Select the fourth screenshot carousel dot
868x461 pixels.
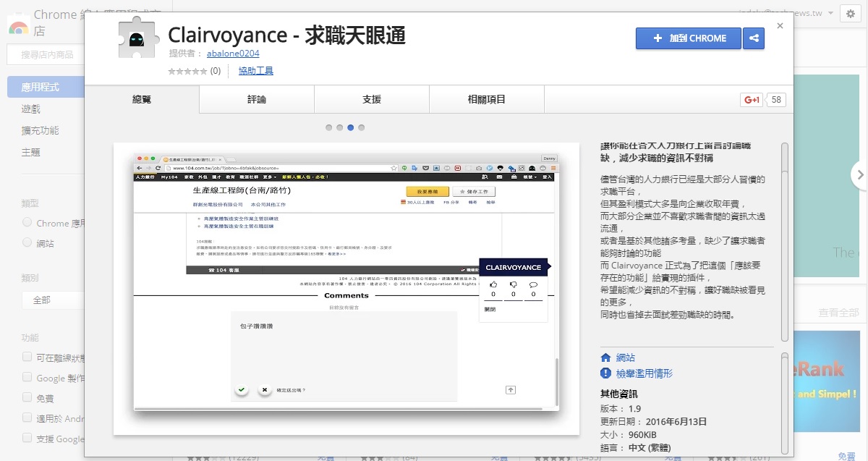tap(362, 127)
